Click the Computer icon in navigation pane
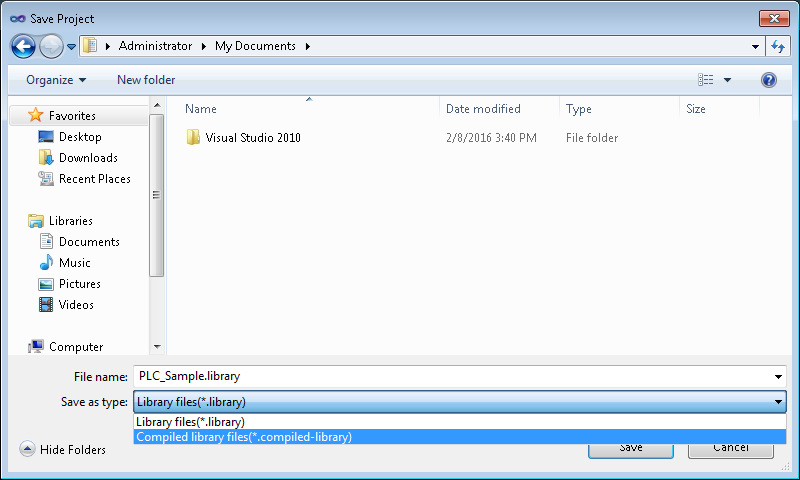The image size is (800, 480). pyautogui.click(x=36, y=346)
